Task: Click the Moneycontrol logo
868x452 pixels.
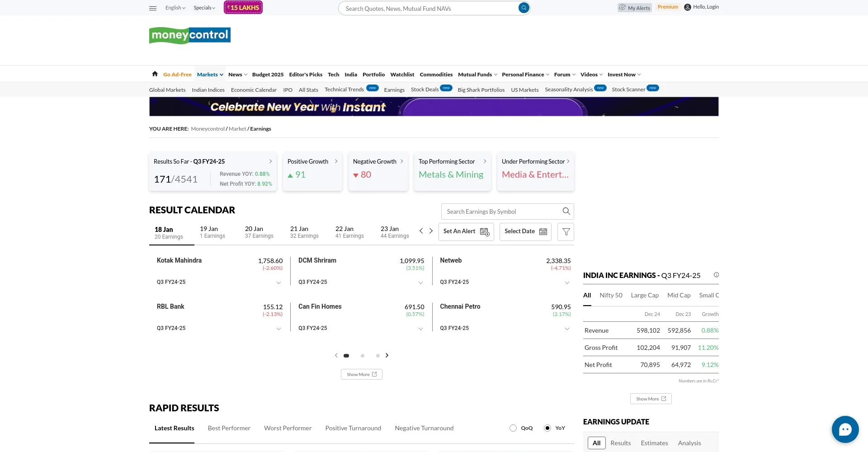Action: click(x=190, y=35)
